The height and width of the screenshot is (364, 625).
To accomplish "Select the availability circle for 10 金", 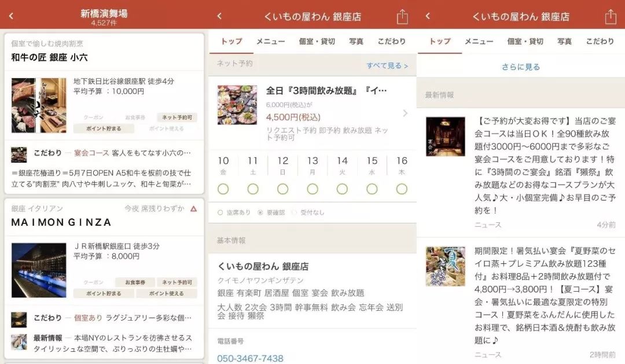I will click(x=223, y=189).
